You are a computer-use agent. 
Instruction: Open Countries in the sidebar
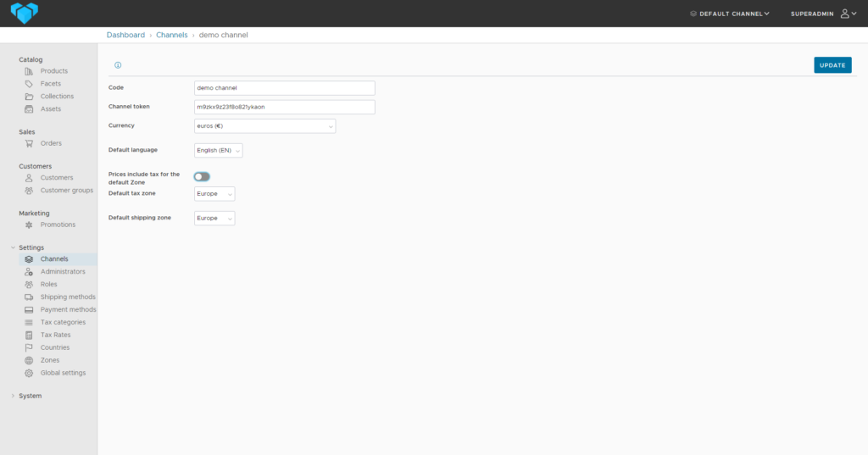[x=55, y=348]
